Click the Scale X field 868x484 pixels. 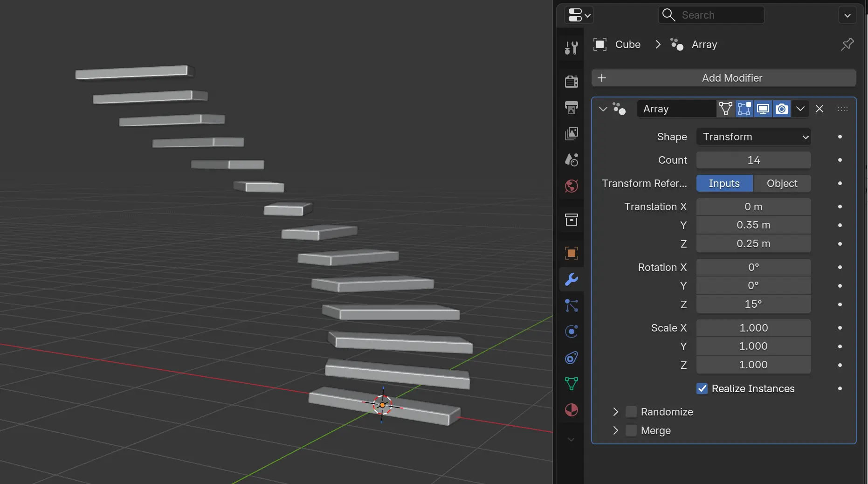[754, 328]
